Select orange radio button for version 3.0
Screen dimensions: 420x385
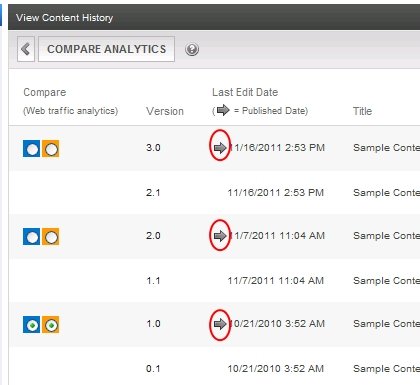click(51, 149)
